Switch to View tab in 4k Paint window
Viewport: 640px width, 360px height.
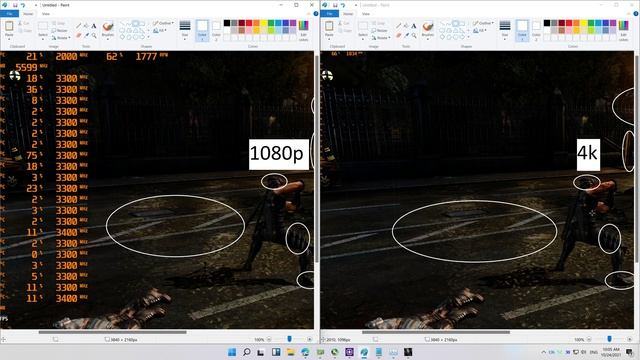pyautogui.click(x=366, y=13)
